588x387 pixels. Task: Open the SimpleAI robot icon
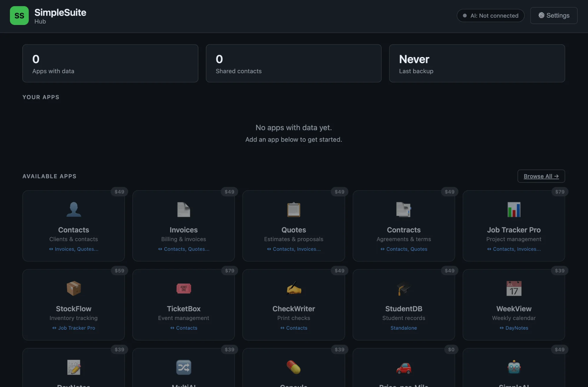coord(514,367)
